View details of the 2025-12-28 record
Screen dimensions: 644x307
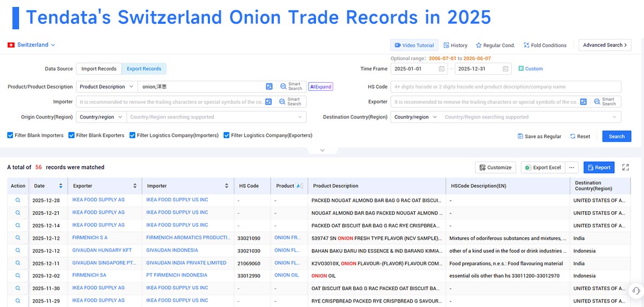coord(18,200)
